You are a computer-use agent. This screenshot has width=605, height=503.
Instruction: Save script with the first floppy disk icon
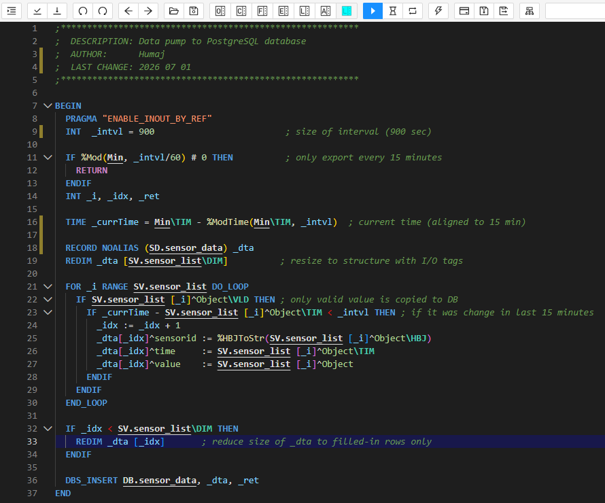[194, 11]
